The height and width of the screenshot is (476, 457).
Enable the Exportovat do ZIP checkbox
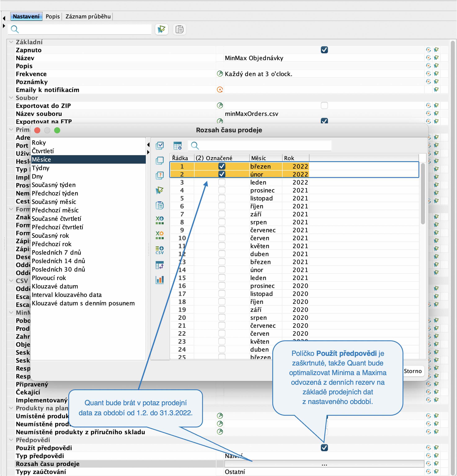(x=324, y=105)
